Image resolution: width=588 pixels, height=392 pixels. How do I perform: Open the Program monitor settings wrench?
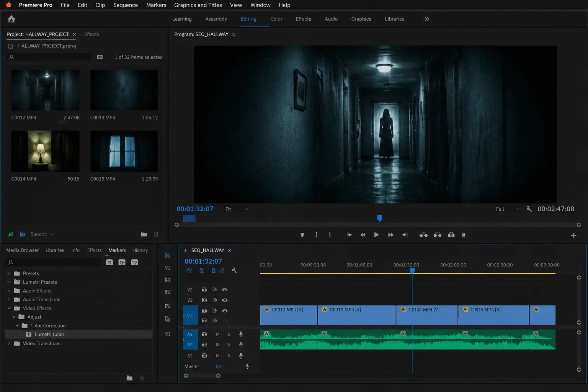pos(529,209)
